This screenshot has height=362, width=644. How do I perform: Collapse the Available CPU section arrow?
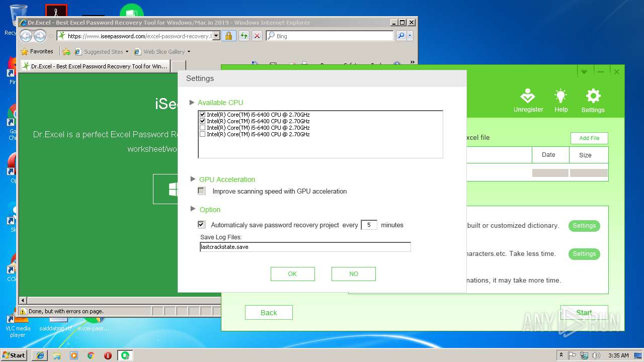click(x=192, y=103)
